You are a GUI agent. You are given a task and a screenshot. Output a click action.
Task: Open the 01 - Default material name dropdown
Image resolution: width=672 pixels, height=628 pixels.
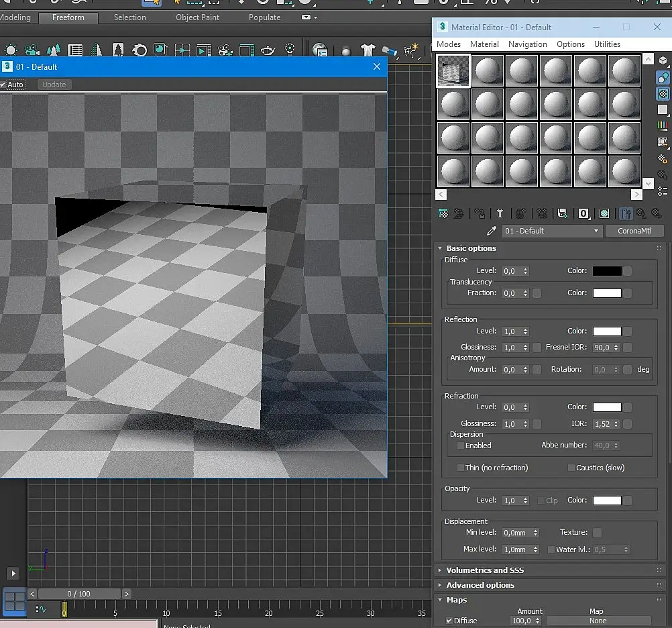551,231
